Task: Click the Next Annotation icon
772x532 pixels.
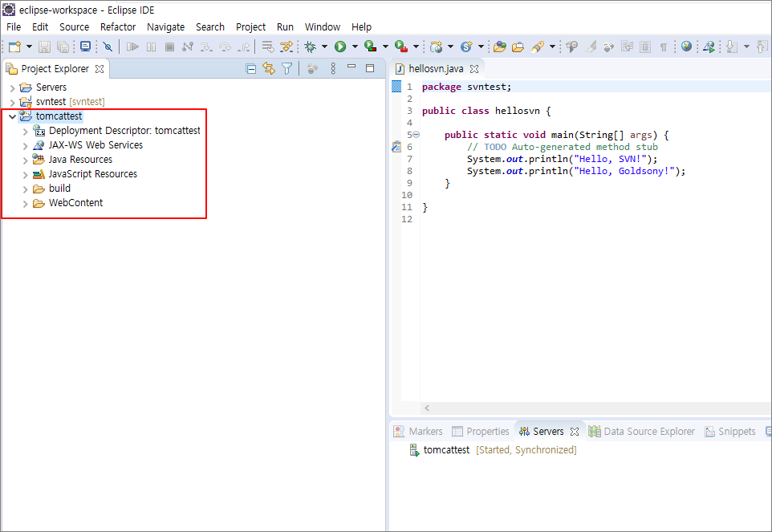Action: (732, 47)
